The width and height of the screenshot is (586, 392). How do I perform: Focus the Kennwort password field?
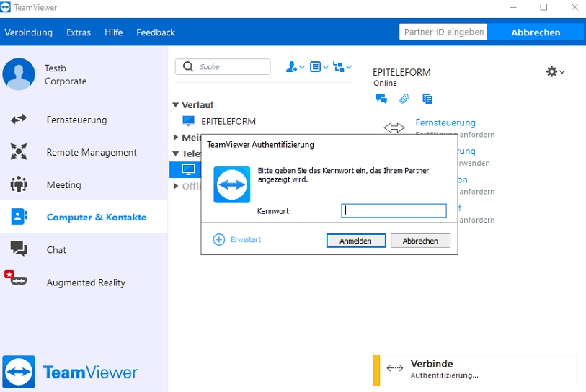(394, 210)
